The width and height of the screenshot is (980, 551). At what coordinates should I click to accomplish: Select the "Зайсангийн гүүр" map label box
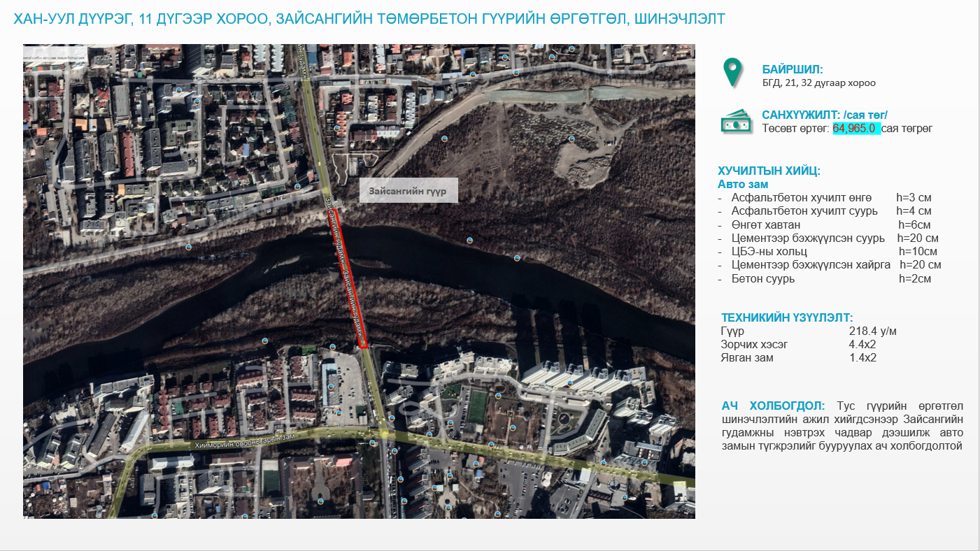[x=409, y=191]
